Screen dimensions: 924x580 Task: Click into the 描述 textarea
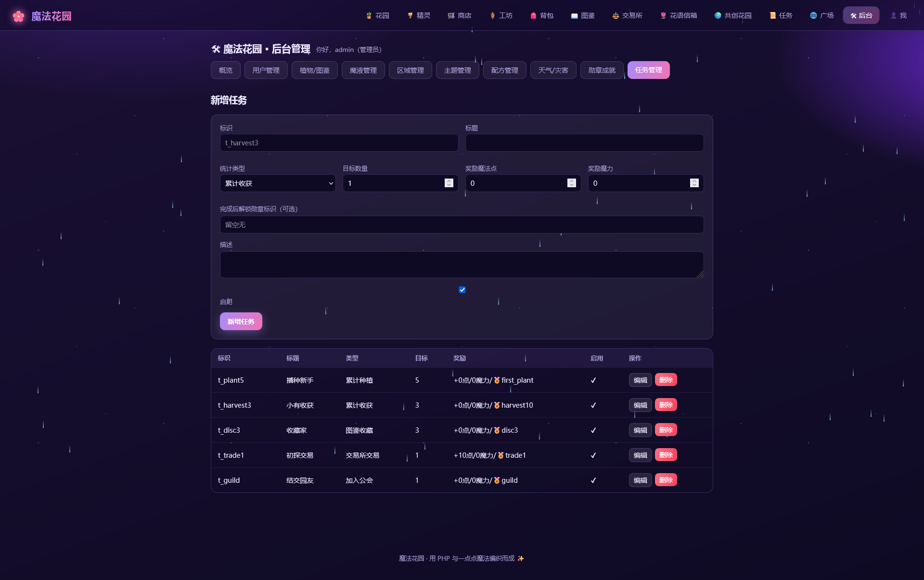462,265
